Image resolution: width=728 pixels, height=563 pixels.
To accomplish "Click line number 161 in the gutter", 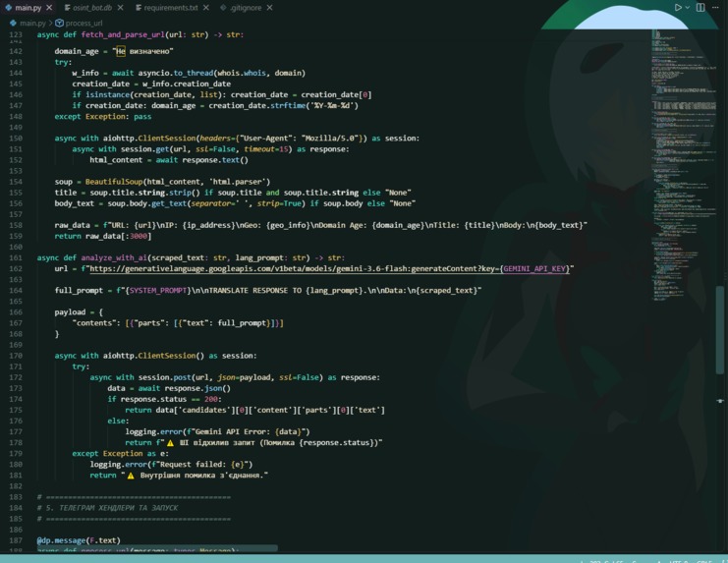I will click(x=16, y=257).
